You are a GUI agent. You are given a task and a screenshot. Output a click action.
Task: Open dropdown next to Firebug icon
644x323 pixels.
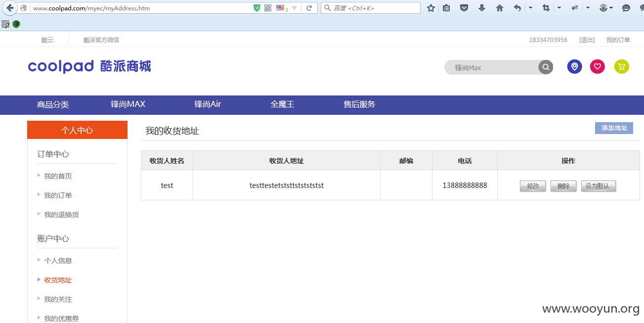588,8
